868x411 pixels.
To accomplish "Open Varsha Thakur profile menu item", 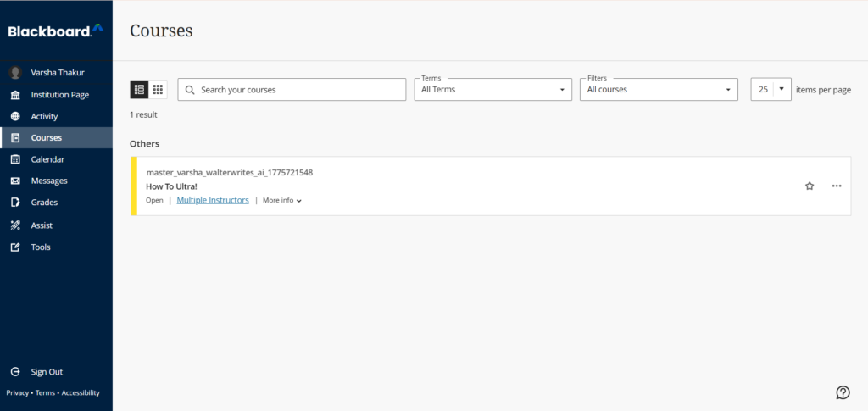I will 56,73.
